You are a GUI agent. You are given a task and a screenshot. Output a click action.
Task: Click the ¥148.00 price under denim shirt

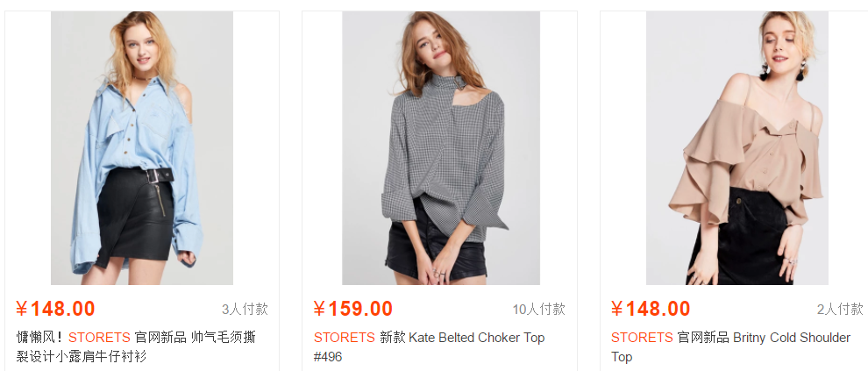click(55, 309)
